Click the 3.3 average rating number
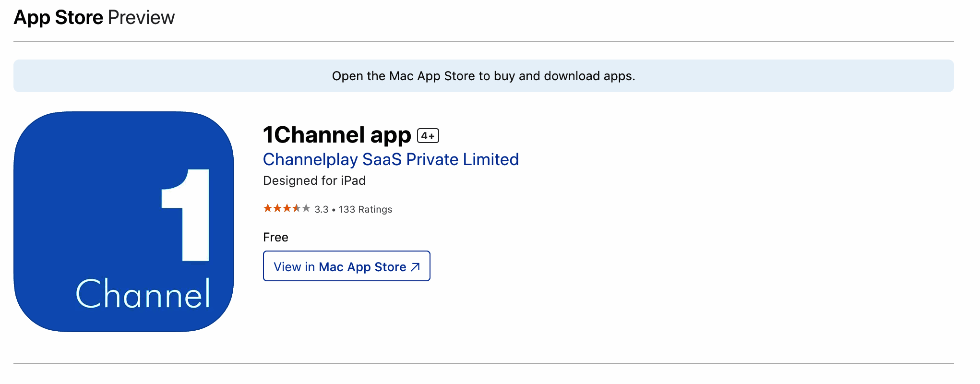This screenshot has height=384, width=980. click(322, 209)
